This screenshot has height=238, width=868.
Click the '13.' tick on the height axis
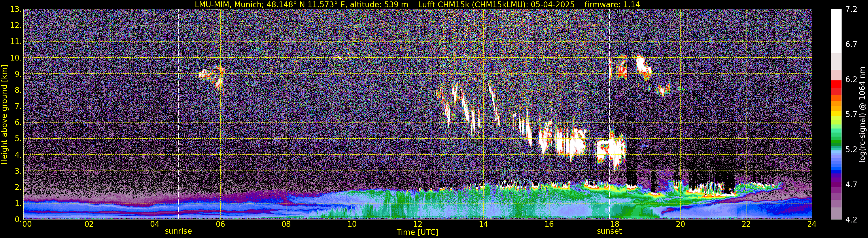(16, 10)
